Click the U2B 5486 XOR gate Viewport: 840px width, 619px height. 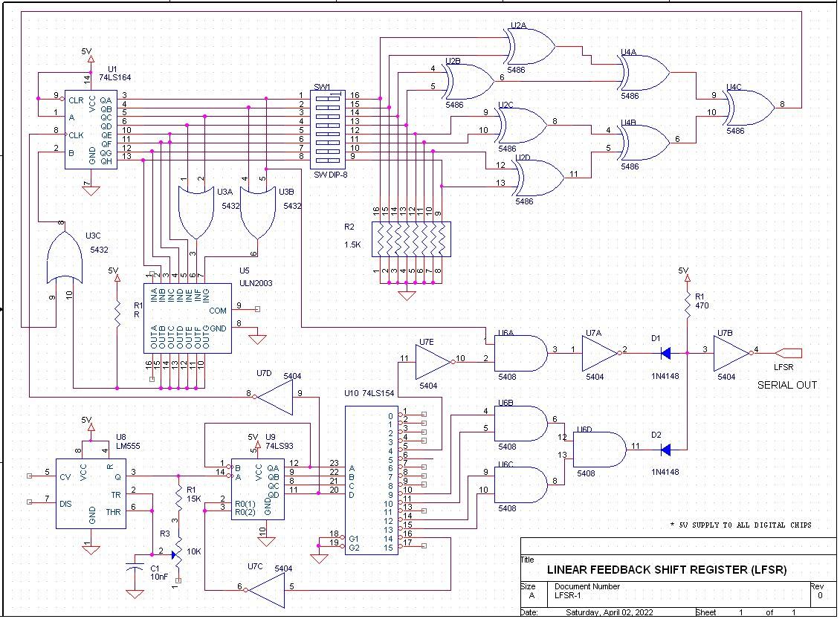point(469,82)
